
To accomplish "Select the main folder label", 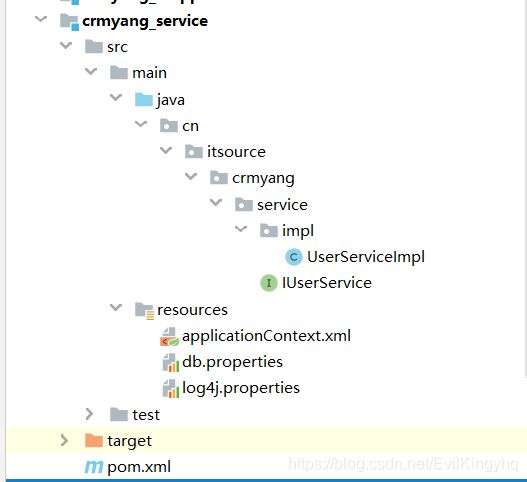I will point(149,73).
